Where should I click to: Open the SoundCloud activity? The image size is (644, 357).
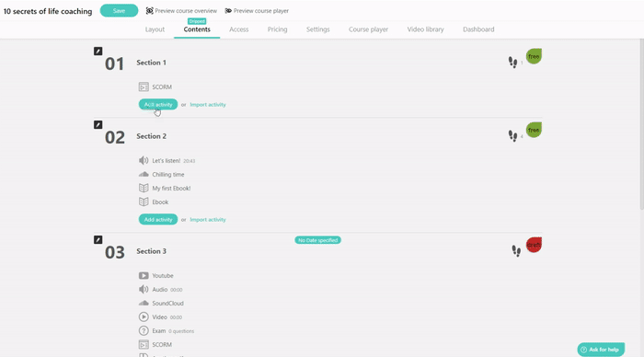point(167,304)
